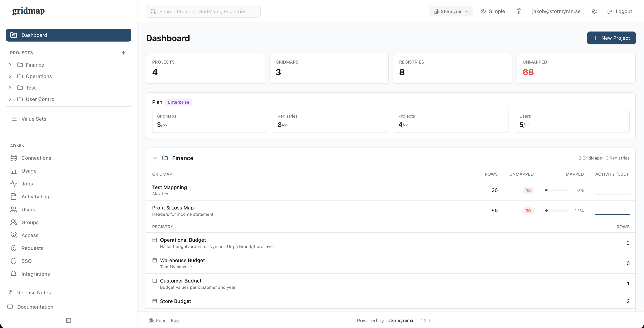Click the Jobs activity pulse icon
The height and width of the screenshot is (328, 644).
[13, 184]
